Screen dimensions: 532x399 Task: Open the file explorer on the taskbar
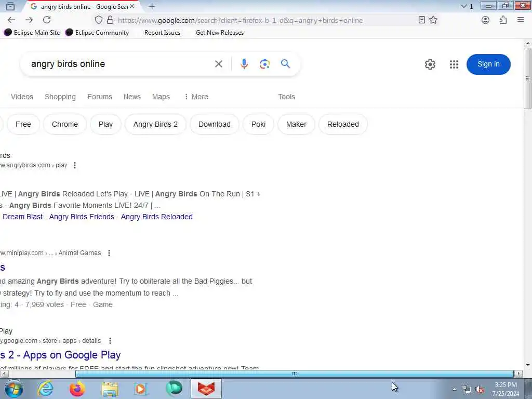point(110,389)
